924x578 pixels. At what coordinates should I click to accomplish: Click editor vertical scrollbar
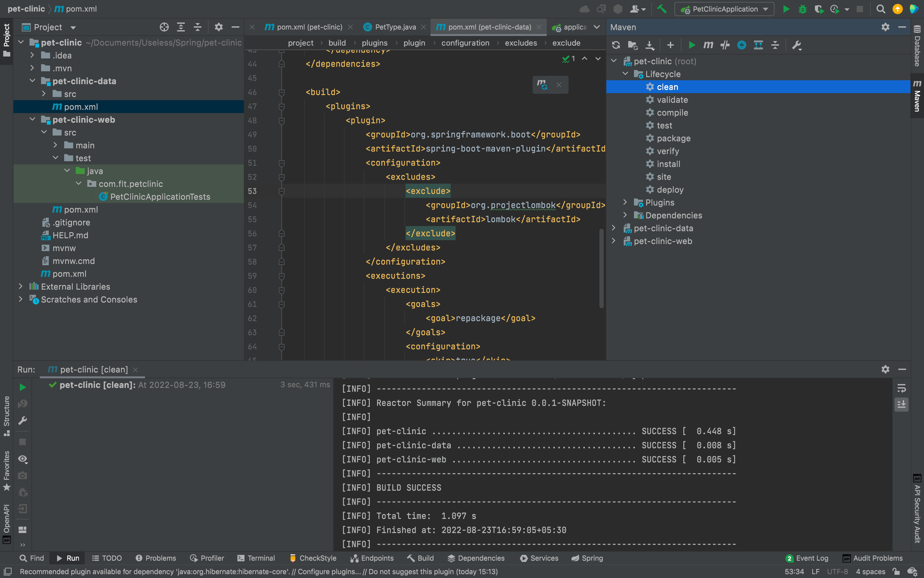[601, 268]
